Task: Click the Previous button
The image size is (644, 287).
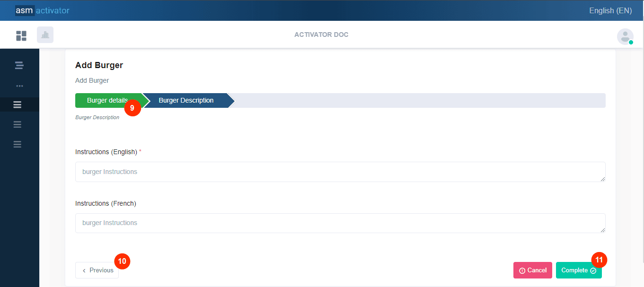Action: (x=97, y=270)
